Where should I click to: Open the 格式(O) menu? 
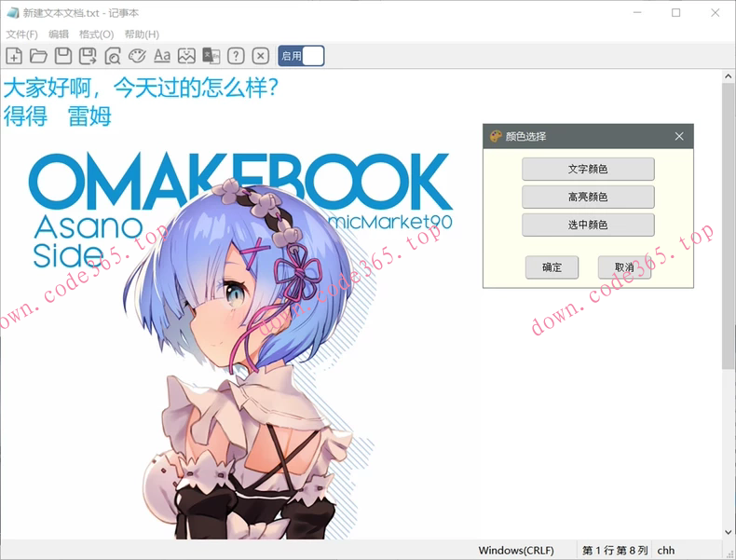(96, 34)
